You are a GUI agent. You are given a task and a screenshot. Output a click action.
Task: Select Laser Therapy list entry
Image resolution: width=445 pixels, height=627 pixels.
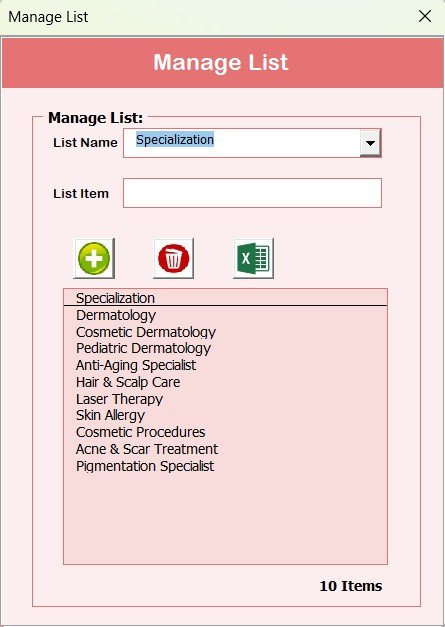click(x=225, y=399)
